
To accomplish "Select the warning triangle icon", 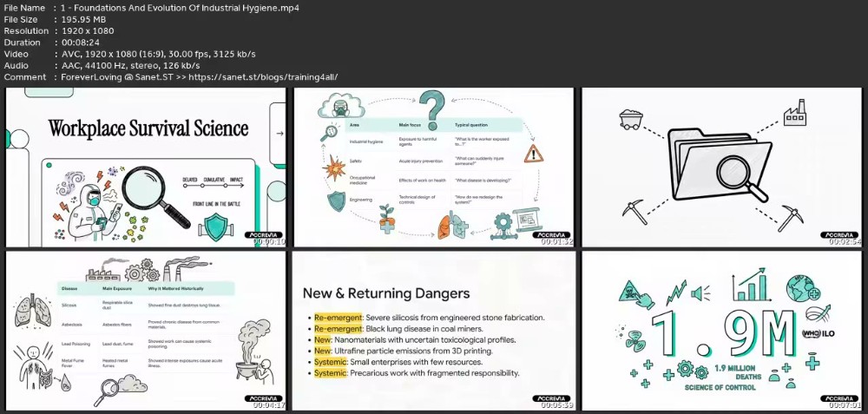I will tap(533, 154).
